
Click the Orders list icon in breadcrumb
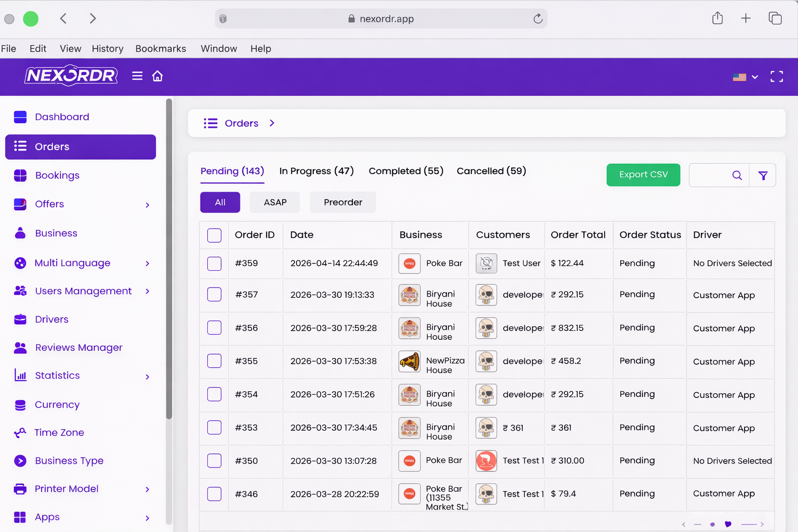pos(210,123)
